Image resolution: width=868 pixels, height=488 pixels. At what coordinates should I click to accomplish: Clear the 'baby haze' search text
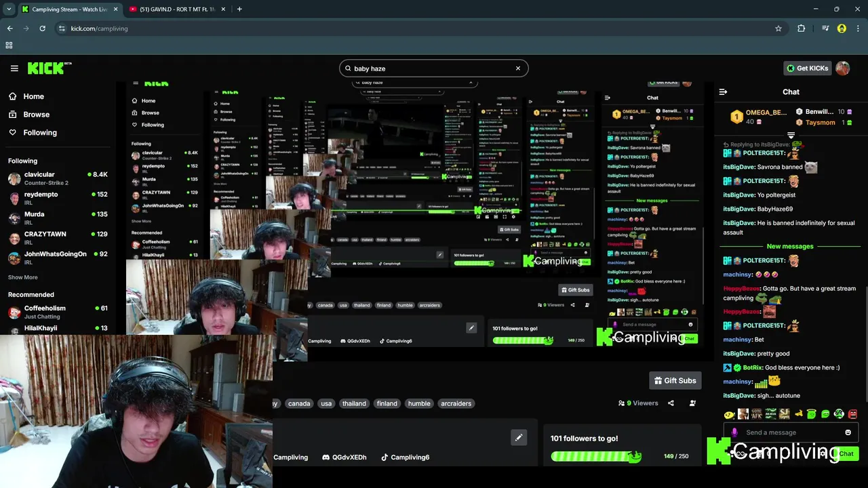(518, 68)
